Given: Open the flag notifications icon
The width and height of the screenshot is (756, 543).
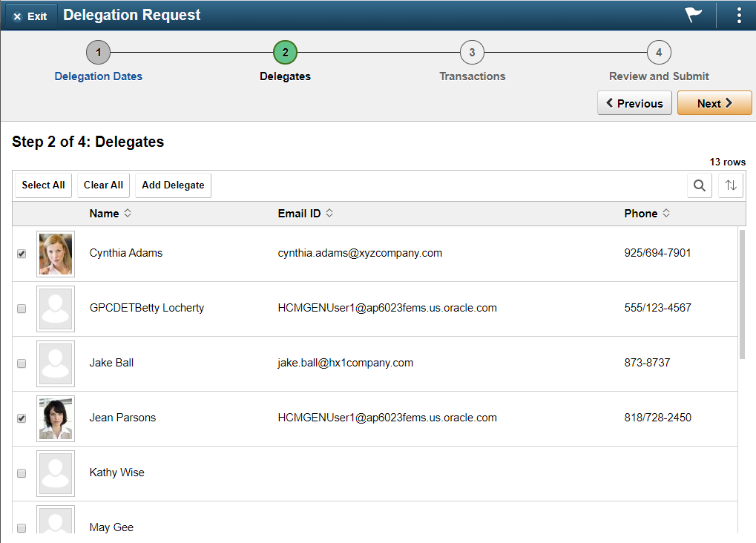Looking at the screenshot, I should point(692,14).
